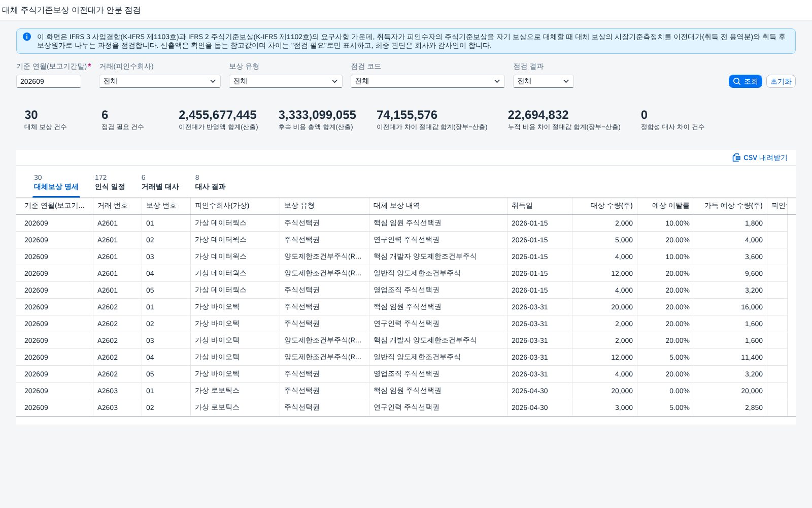812x508 pixels.
Task: Click the CSV download spreadsheet icon
Action: (736, 157)
